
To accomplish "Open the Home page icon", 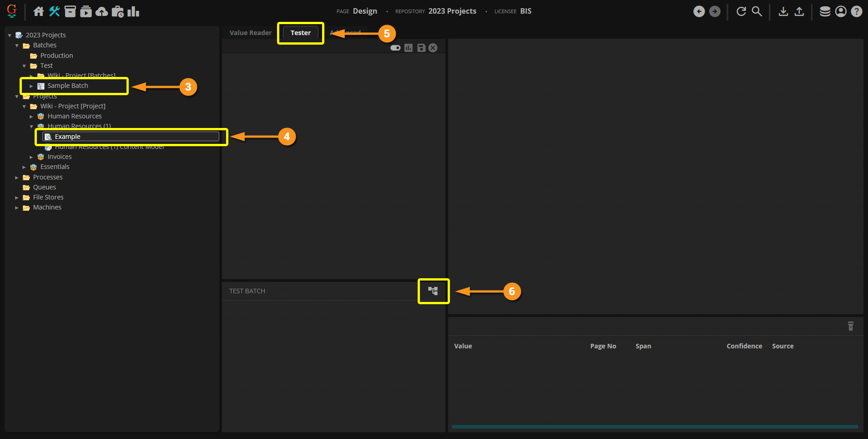I will click(39, 11).
